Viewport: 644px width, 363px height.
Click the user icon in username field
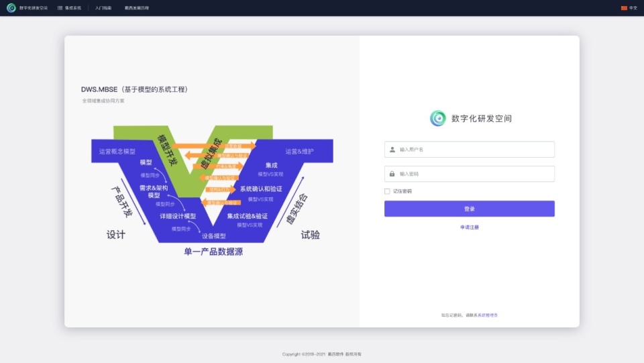(392, 150)
